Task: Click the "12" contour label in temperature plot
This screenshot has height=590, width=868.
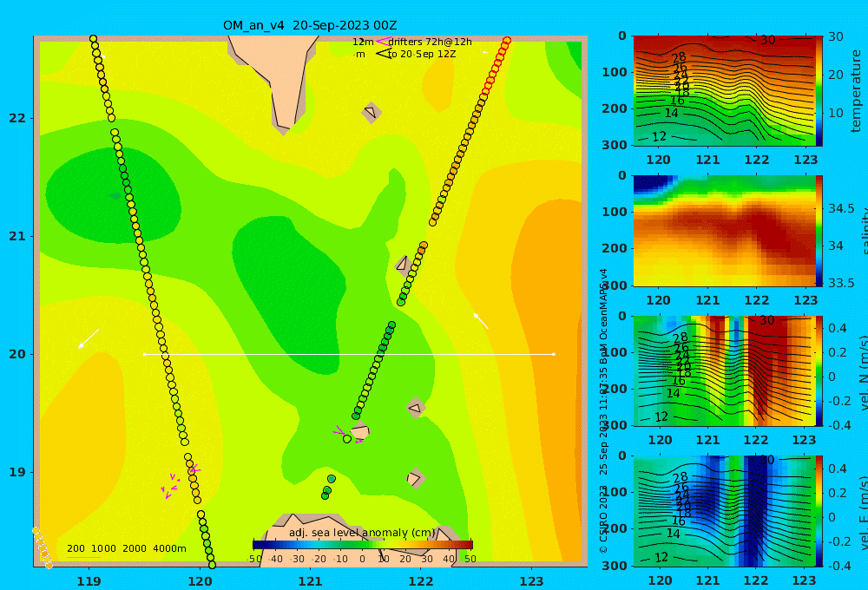Action: pyautogui.click(x=660, y=137)
